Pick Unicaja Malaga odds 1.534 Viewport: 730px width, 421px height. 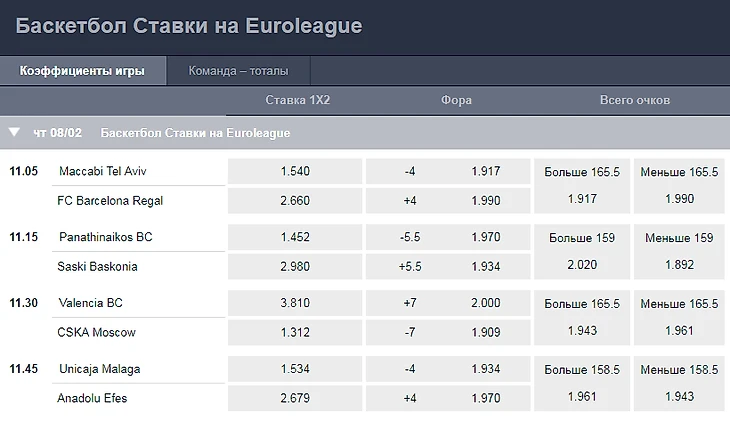pos(295,369)
